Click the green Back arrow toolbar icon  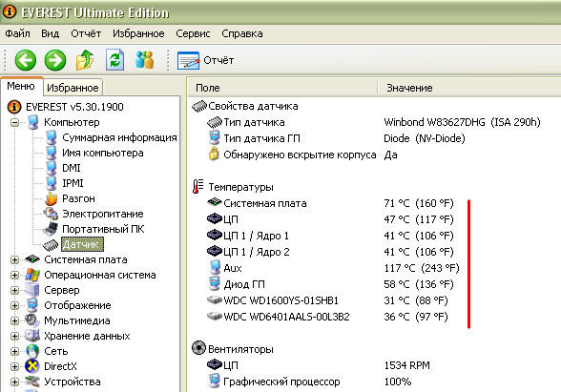[26, 60]
